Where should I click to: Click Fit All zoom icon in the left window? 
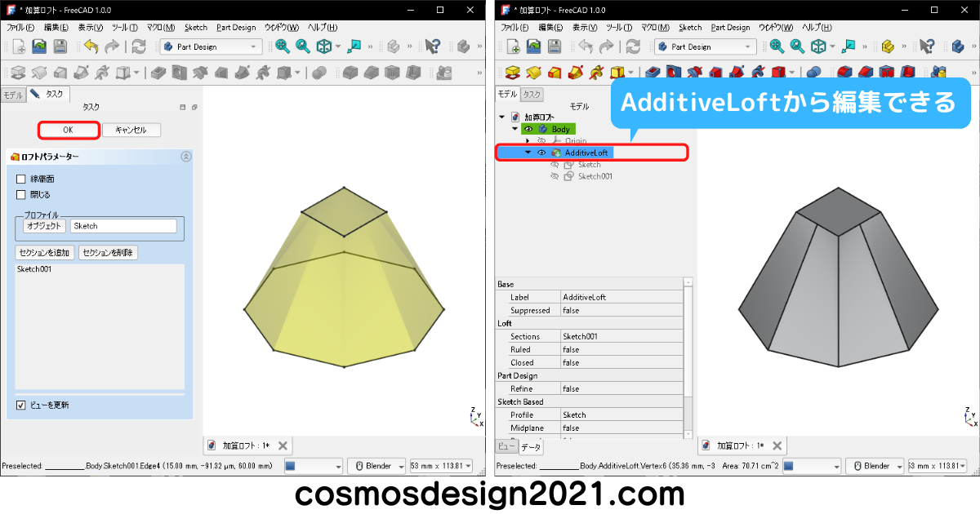pos(283,47)
